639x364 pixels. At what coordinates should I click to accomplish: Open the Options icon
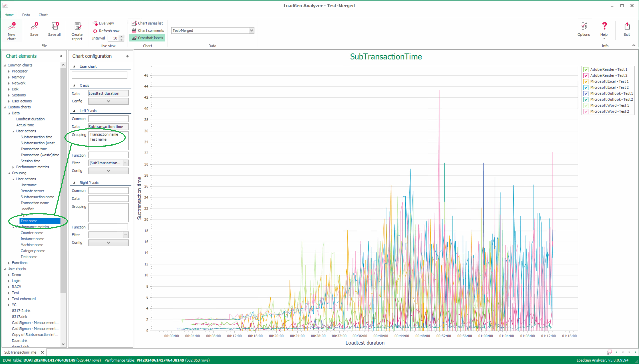pos(584,26)
